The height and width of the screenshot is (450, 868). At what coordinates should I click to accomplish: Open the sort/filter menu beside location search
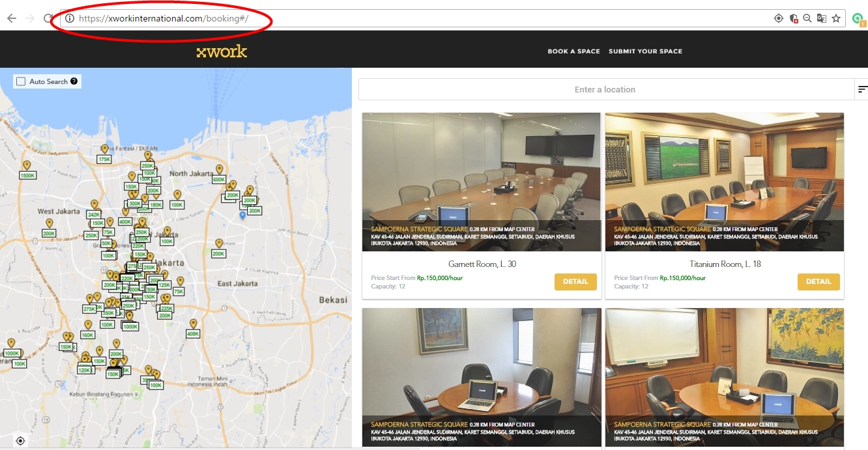(862, 90)
